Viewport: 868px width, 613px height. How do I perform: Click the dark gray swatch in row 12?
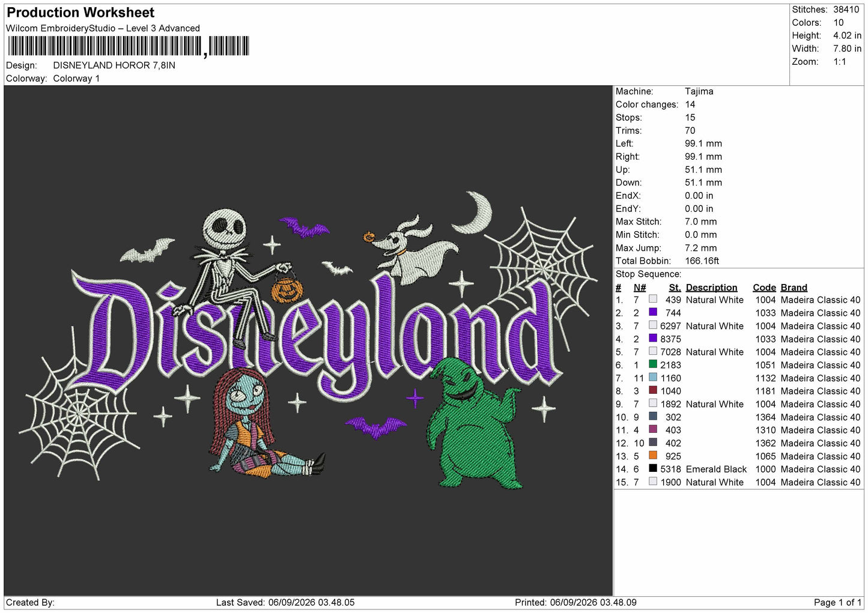[x=653, y=442]
